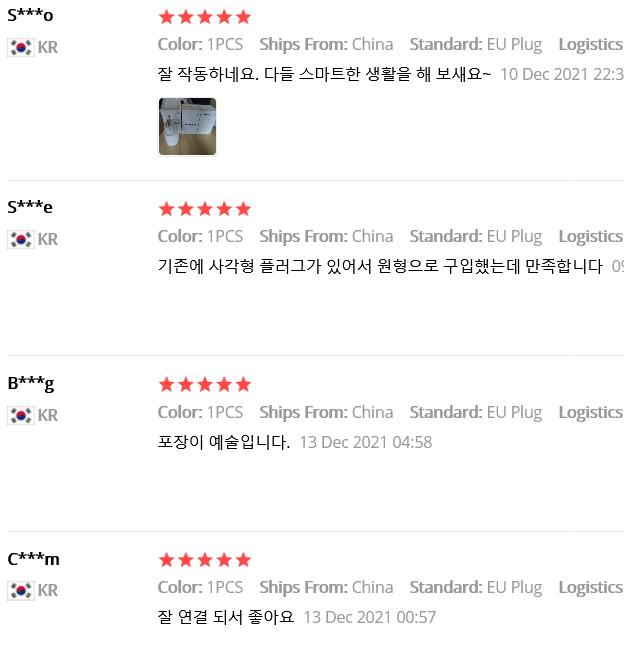Click the Standard: EU Plug label in B***g's review
624x648 pixels.
coord(476,413)
